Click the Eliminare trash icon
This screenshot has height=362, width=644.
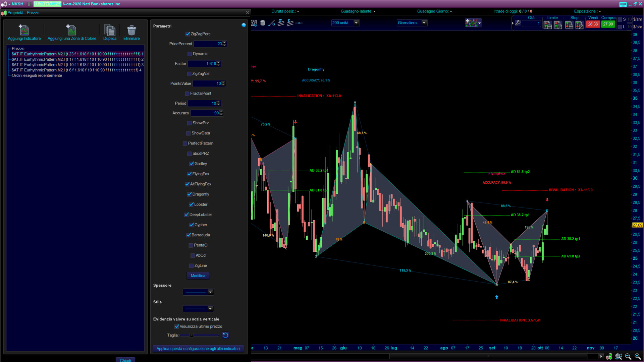(131, 30)
